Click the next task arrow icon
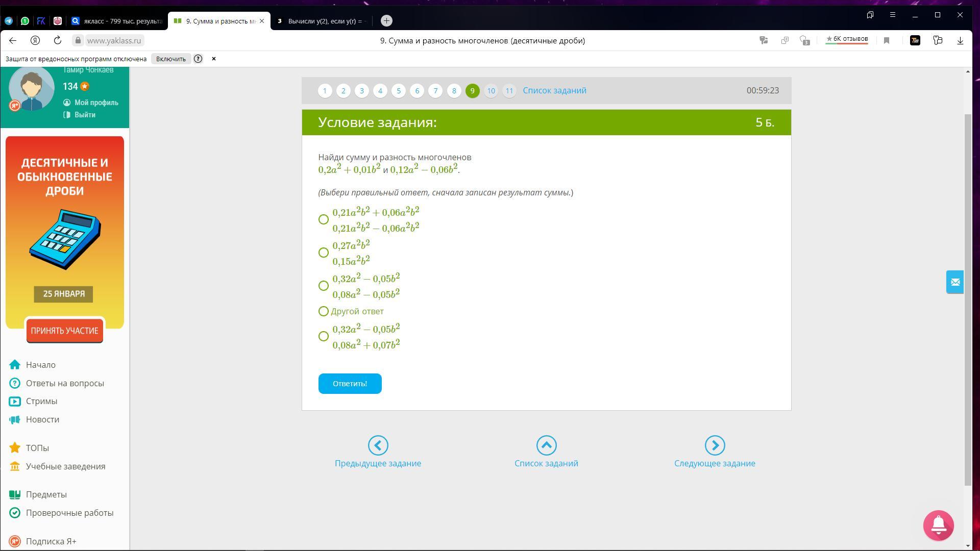Viewport: 980px width, 551px height. [x=715, y=445]
